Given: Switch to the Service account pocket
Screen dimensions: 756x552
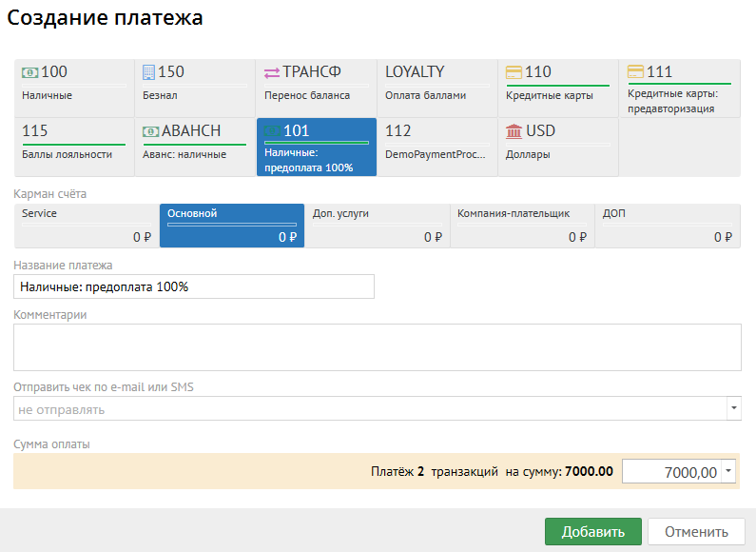Looking at the screenshot, I should pos(87,226).
